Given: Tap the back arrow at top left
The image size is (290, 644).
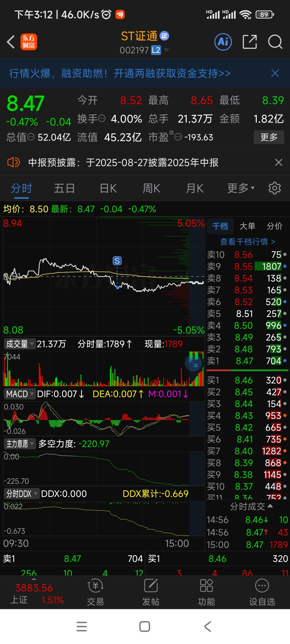Looking at the screenshot, I should coord(11,42).
